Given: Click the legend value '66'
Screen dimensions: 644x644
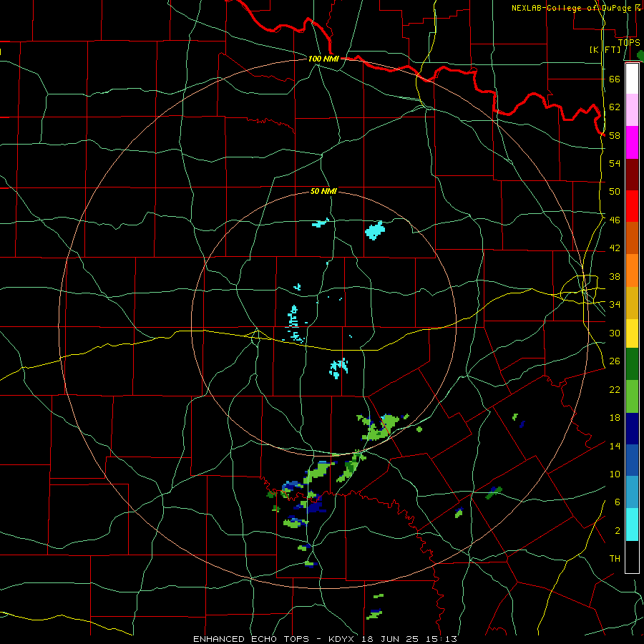Looking at the screenshot, I should pos(615,79).
